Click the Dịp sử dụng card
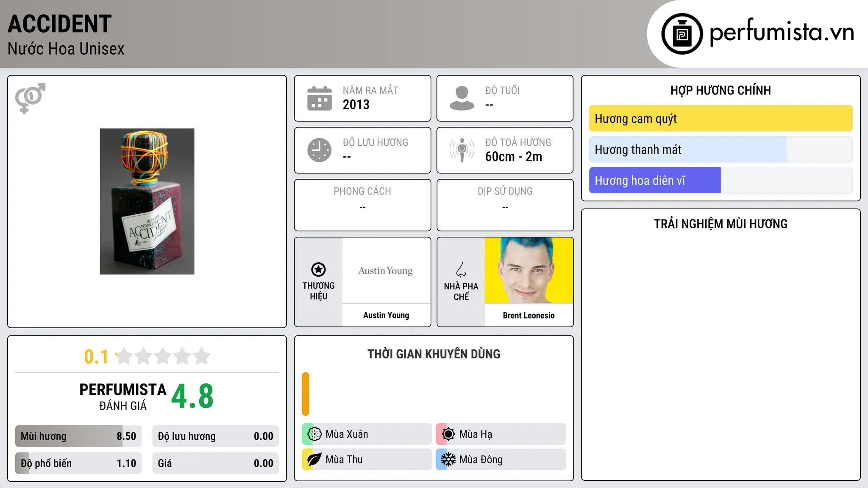Image resolution: width=868 pixels, height=488 pixels. (505, 205)
